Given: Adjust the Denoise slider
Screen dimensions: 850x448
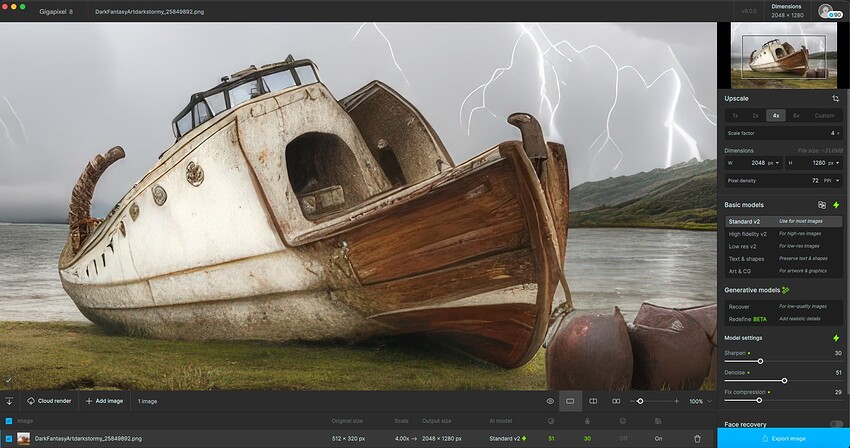Looking at the screenshot, I should 784,381.
